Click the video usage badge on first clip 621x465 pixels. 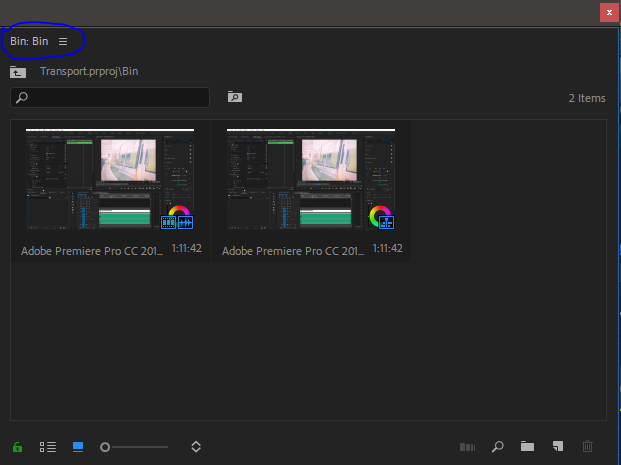(x=168, y=222)
